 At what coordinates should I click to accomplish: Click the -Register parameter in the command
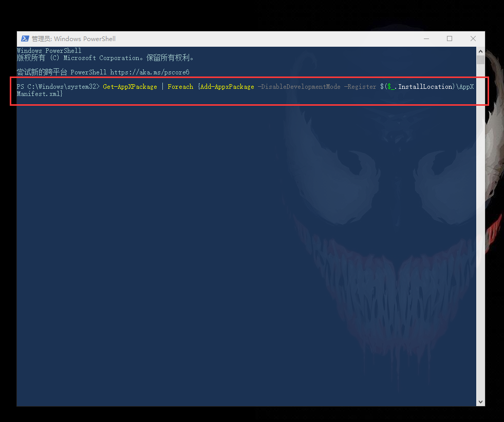click(x=361, y=86)
